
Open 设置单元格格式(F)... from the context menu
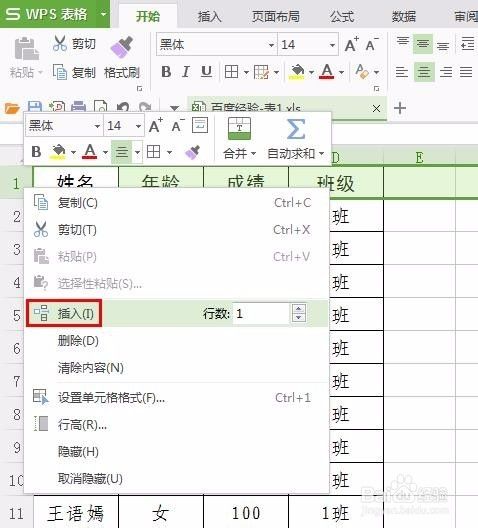click(x=176, y=398)
